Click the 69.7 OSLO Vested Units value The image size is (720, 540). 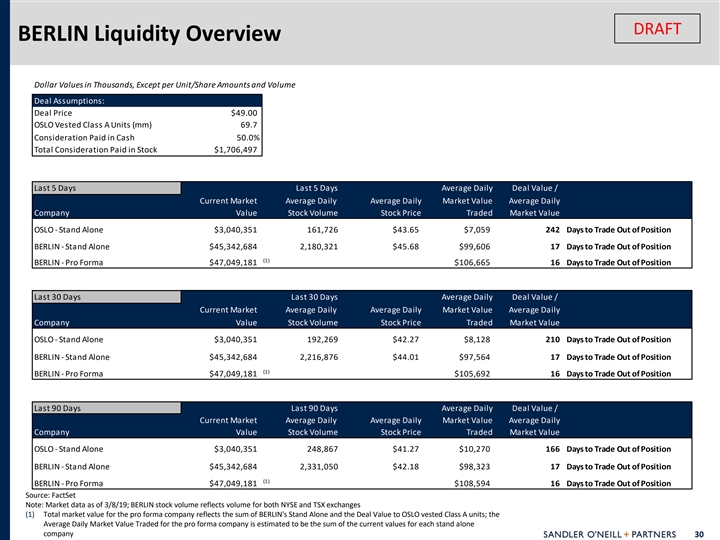coord(249,125)
